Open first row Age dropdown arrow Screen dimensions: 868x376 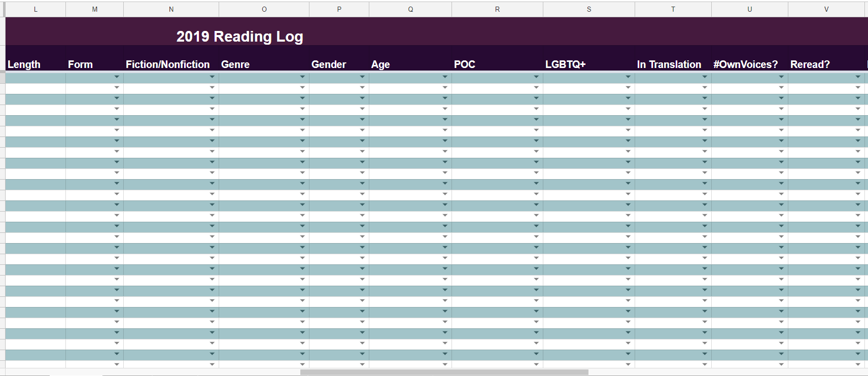(x=445, y=77)
